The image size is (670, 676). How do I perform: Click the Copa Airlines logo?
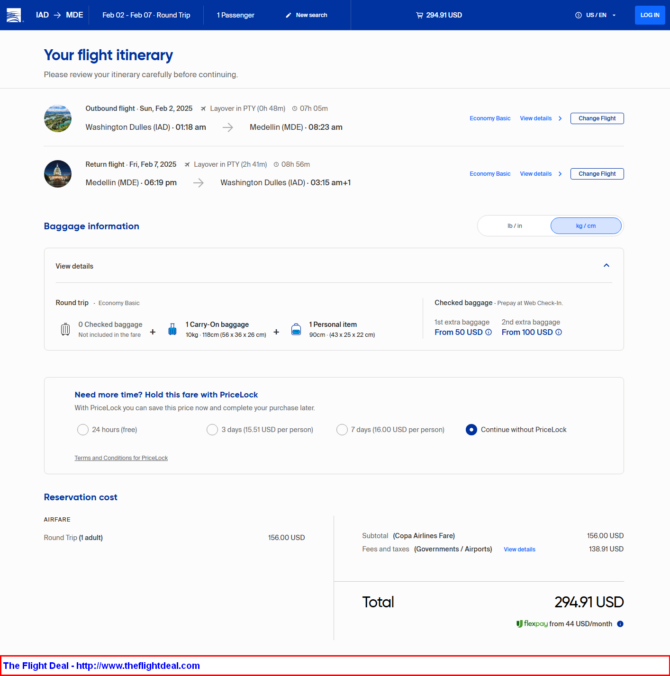(14, 15)
